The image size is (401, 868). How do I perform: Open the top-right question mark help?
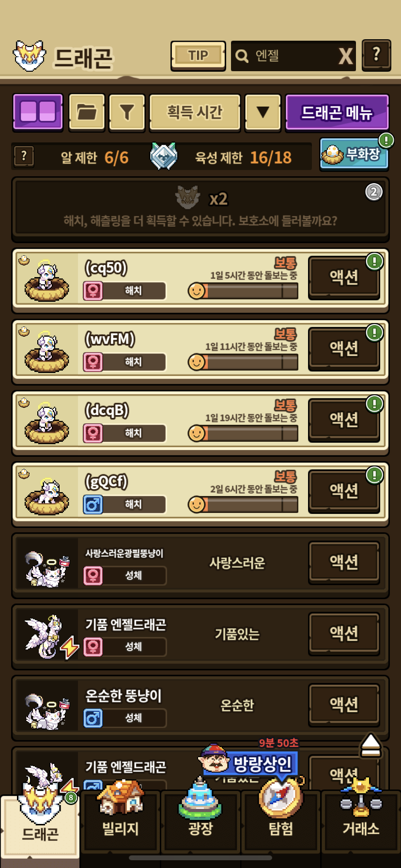(x=376, y=55)
